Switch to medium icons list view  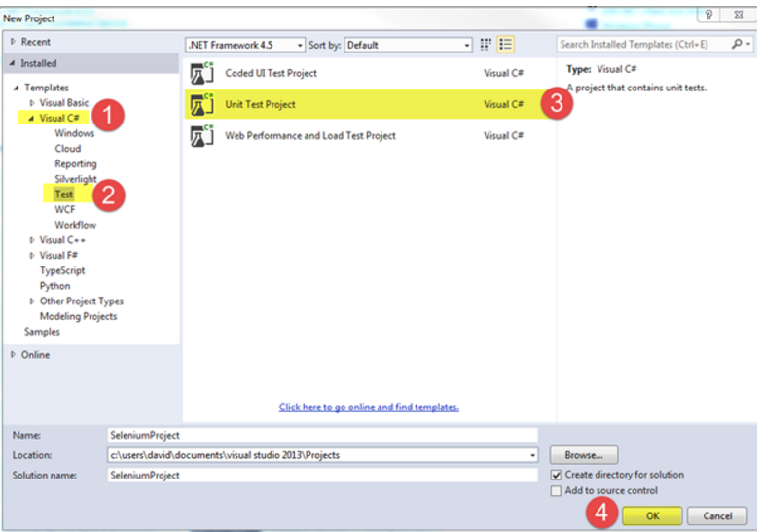click(x=505, y=45)
